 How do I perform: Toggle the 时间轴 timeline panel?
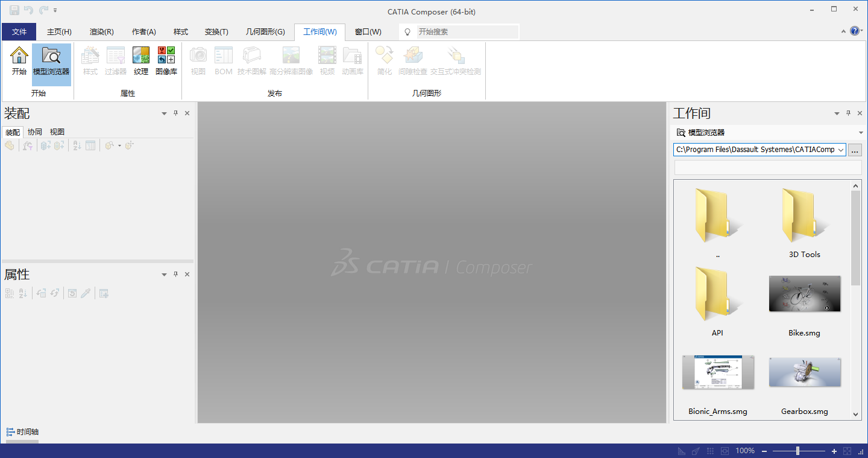point(23,432)
